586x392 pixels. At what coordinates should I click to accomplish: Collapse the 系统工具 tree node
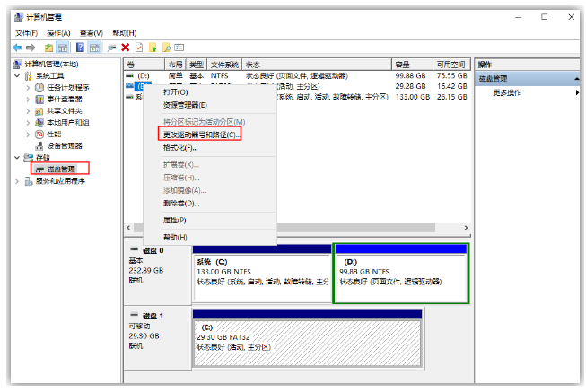17,76
